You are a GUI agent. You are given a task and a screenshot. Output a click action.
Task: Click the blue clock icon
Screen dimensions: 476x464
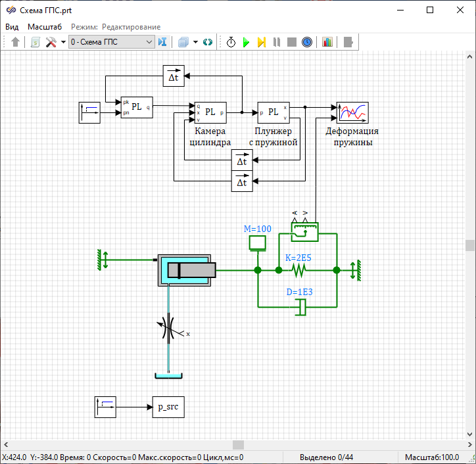307,42
